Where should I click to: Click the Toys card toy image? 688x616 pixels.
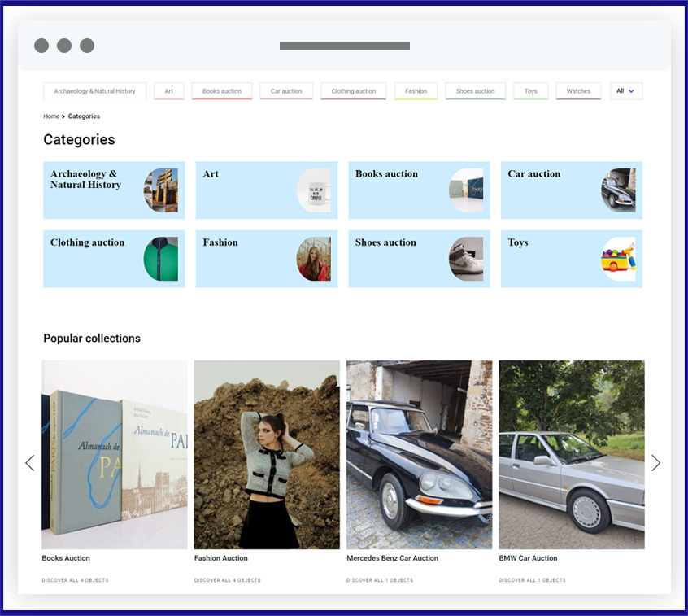618,259
